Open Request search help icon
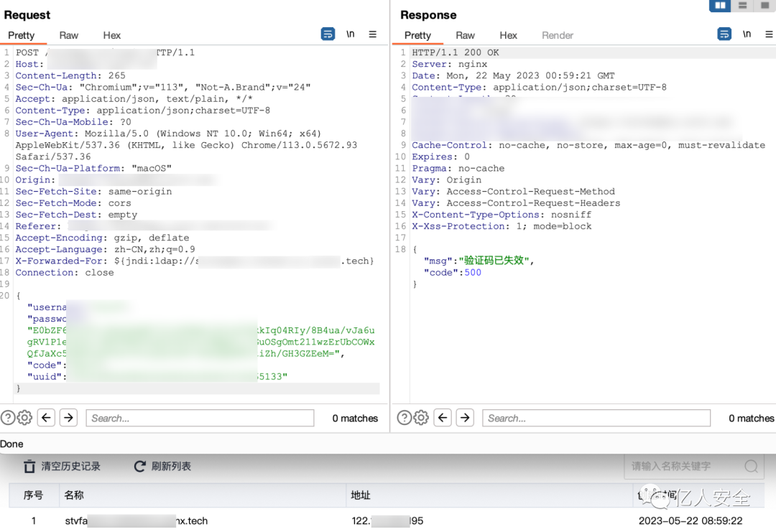 click(x=8, y=418)
